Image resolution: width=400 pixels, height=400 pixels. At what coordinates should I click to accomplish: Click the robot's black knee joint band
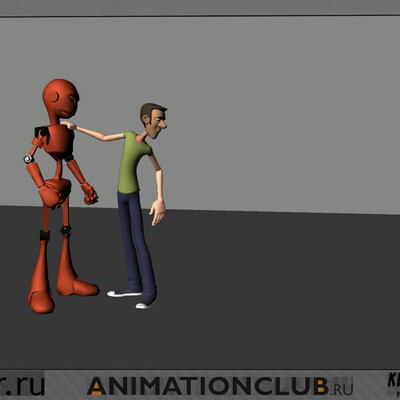tap(44, 235)
